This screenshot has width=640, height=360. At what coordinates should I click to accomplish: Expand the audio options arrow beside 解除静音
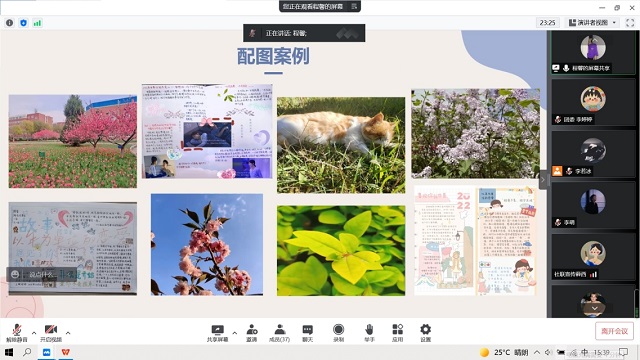coord(34,333)
